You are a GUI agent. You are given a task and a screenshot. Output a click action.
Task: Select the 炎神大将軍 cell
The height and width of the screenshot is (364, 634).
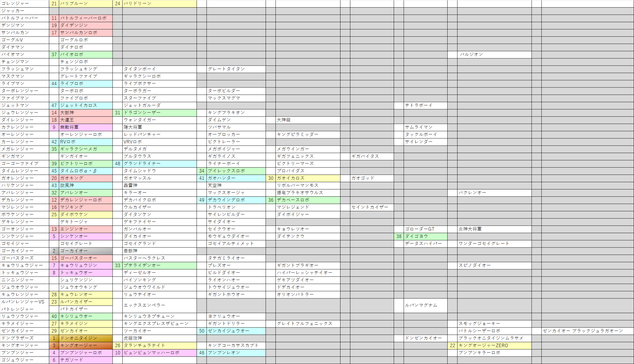pos(494,229)
